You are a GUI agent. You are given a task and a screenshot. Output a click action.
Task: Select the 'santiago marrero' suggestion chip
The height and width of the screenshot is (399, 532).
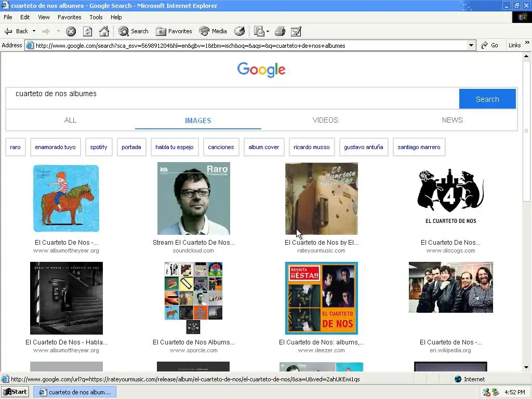419,147
